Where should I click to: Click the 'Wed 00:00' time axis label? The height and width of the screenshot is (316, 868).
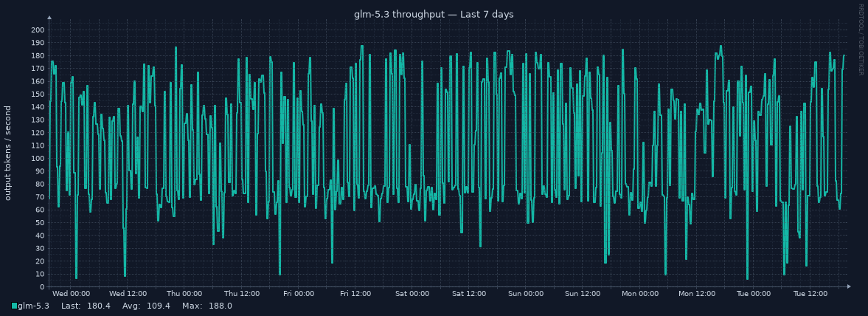pos(72,294)
